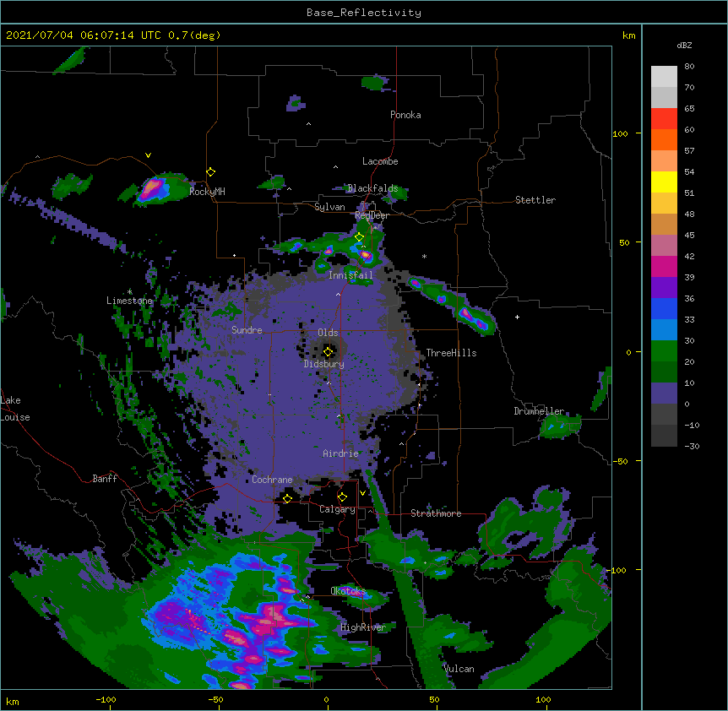Click the Banff label
This screenshot has height=711, width=728.
click(x=105, y=479)
